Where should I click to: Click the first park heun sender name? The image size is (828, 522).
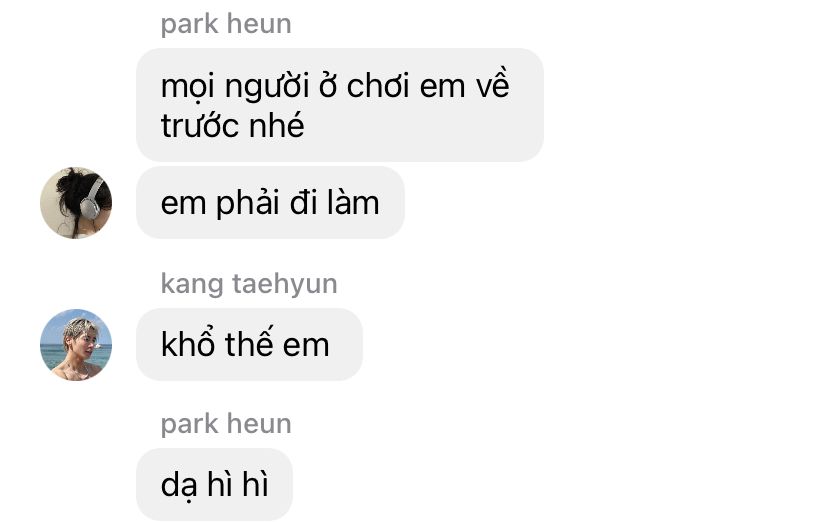[226, 24]
